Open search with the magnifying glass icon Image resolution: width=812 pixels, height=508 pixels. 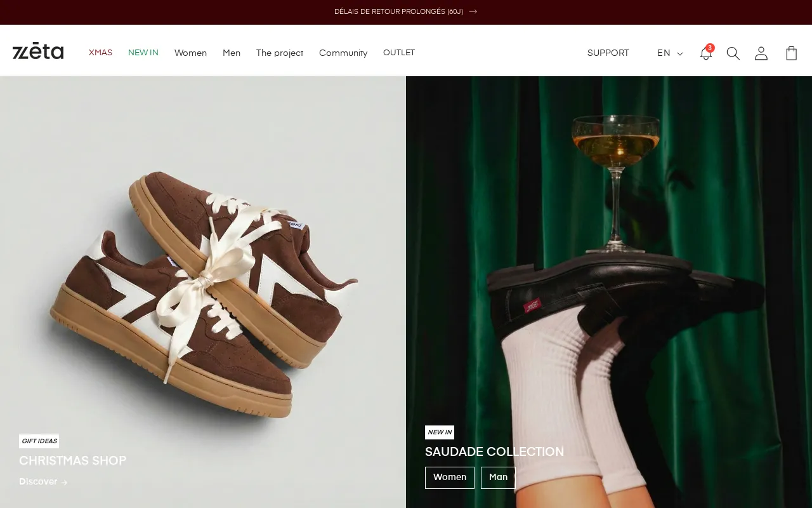click(733, 53)
